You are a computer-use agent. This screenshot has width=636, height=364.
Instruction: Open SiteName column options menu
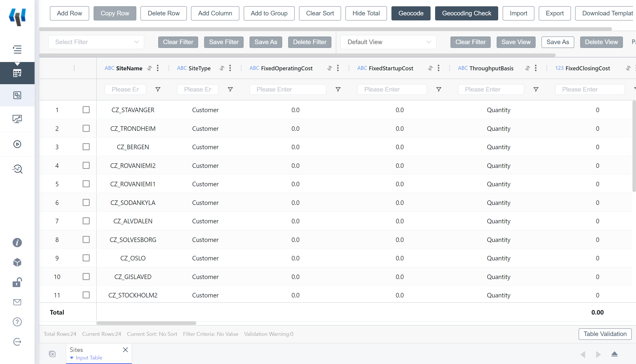(158, 68)
